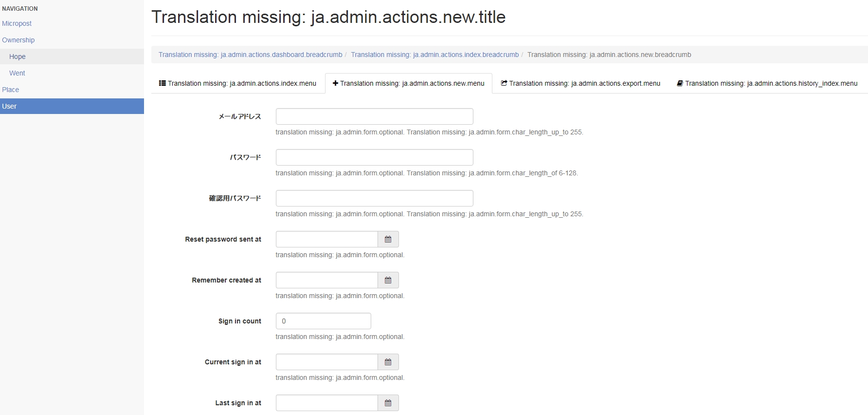
Task: Click the Sign in count number field
Action: [323, 321]
